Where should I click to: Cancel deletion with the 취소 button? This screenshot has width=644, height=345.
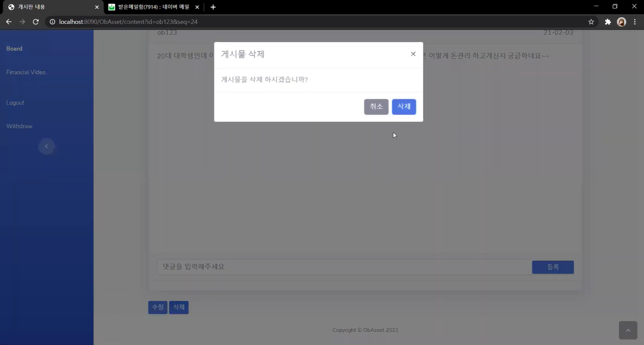coord(376,107)
